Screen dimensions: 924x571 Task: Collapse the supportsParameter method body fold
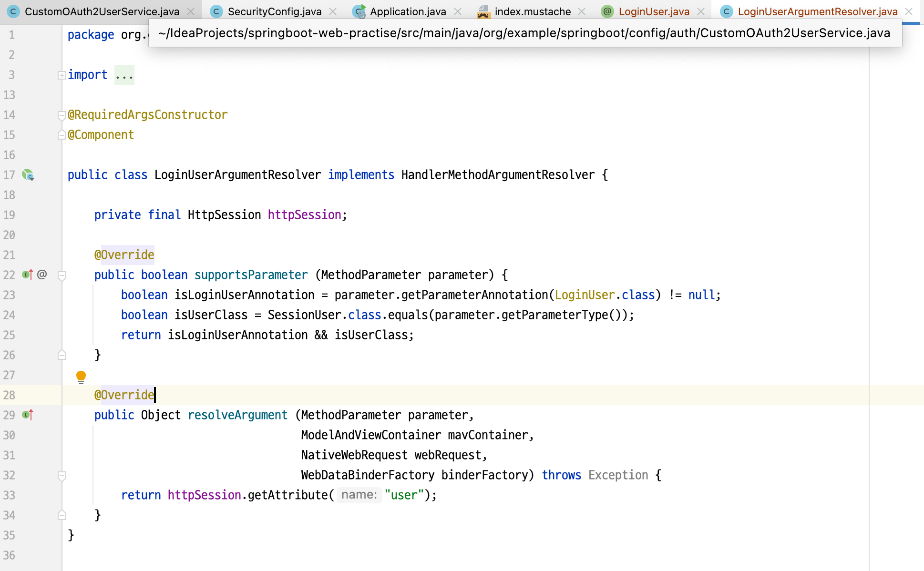coord(62,275)
